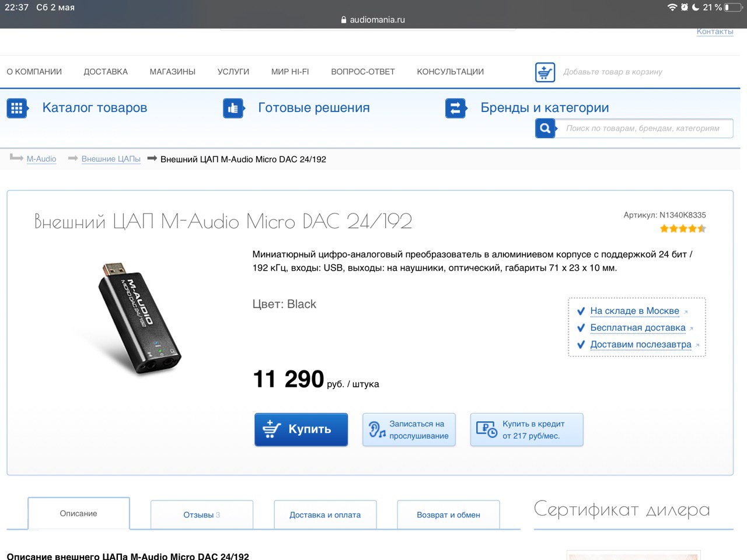Click the Цвет: Black label
This screenshot has height=560, width=747.
[x=284, y=304]
